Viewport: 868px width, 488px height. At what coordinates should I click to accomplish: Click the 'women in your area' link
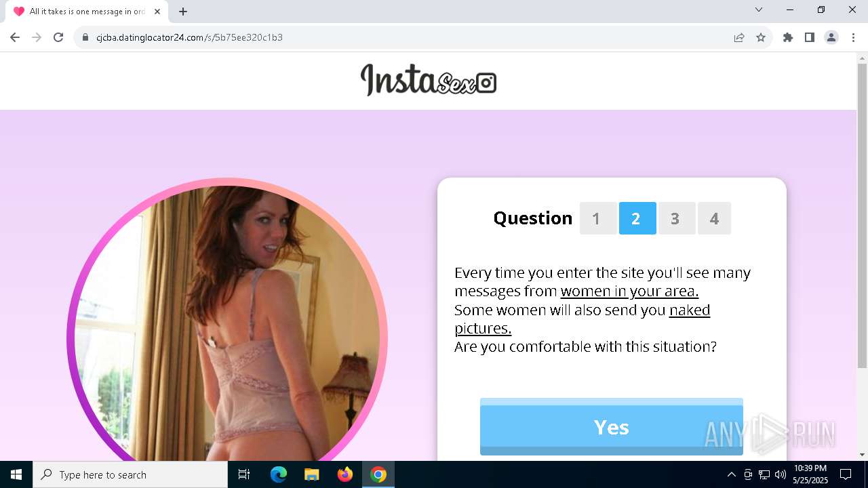pyautogui.click(x=629, y=291)
